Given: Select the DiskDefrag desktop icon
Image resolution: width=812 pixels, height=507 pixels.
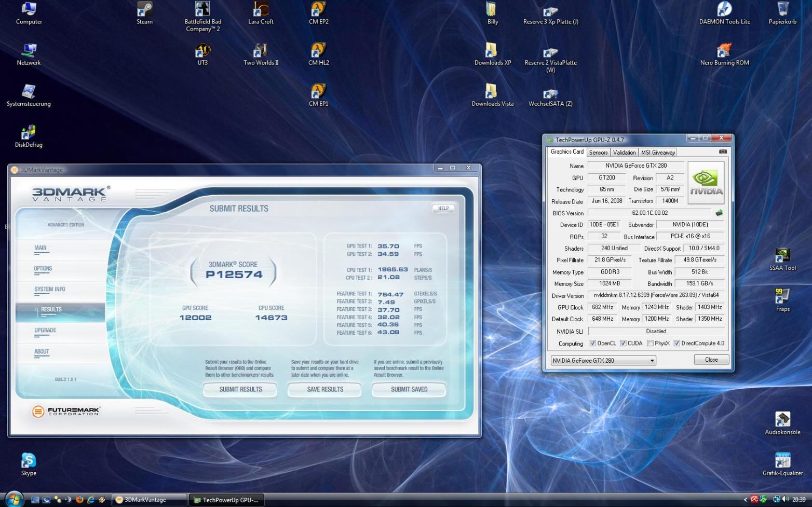Looking at the screenshot, I should 29,136.
